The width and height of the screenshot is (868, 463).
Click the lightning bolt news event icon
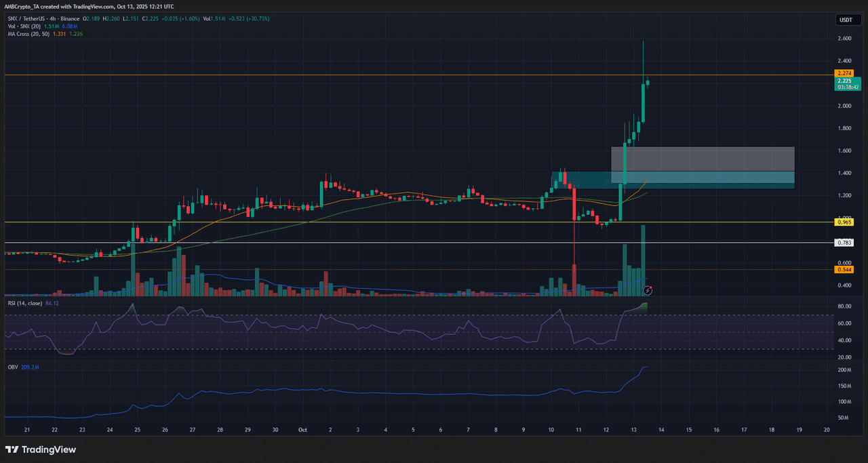coord(648,290)
